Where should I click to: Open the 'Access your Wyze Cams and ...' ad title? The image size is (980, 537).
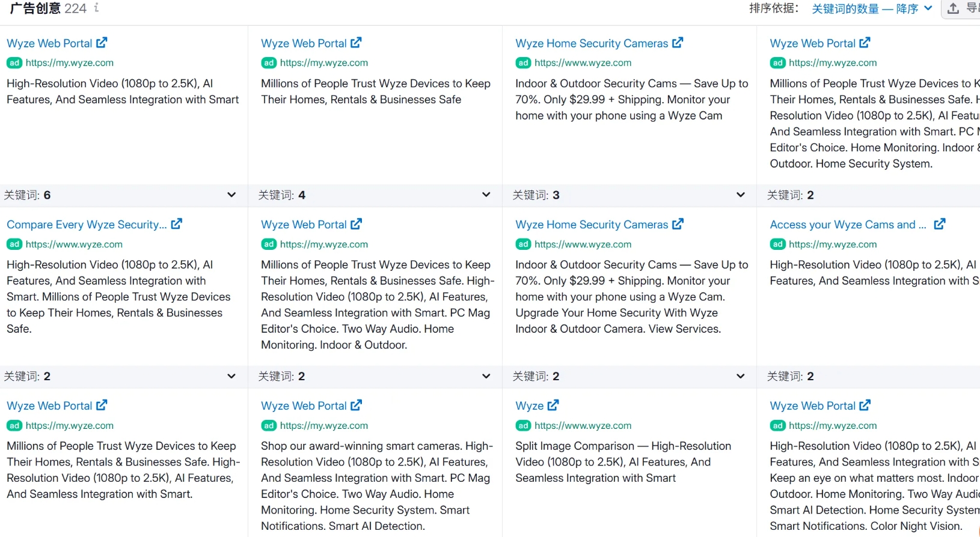click(848, 225)
